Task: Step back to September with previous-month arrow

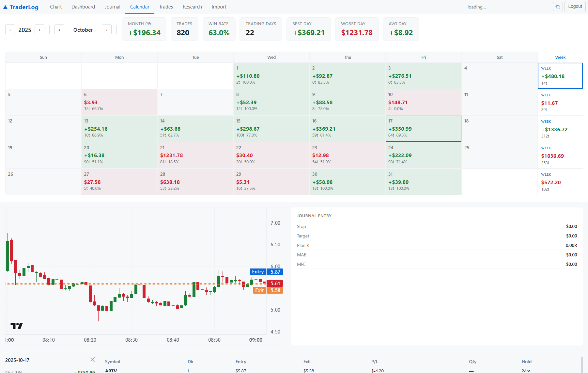Action: coord(59,29)
